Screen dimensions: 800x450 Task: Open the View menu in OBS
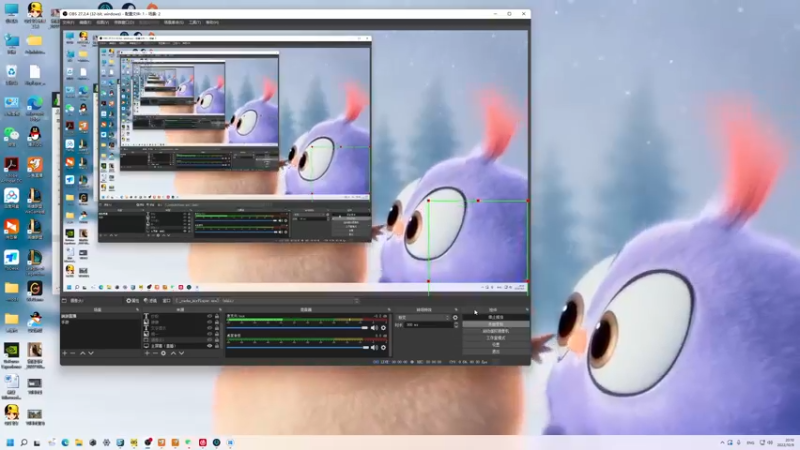coord(103,22)
